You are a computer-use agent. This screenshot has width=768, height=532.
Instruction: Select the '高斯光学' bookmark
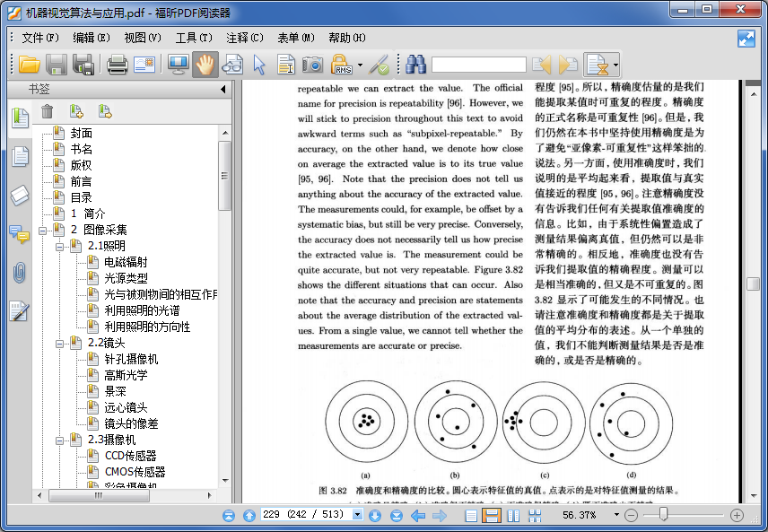[x=126, y=376]
